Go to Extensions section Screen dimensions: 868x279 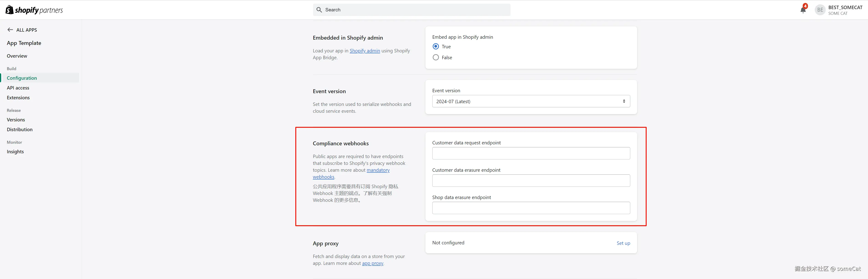click(x=18, y=97)
